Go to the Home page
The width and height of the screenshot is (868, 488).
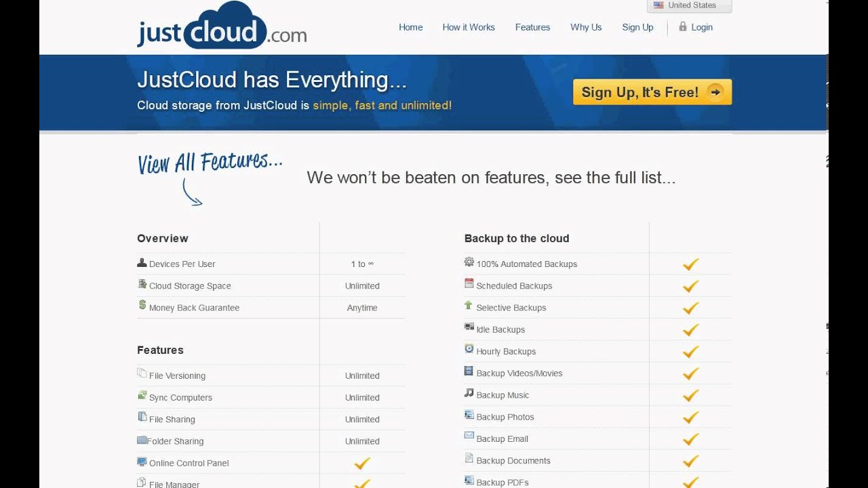(x=410, y=27)
